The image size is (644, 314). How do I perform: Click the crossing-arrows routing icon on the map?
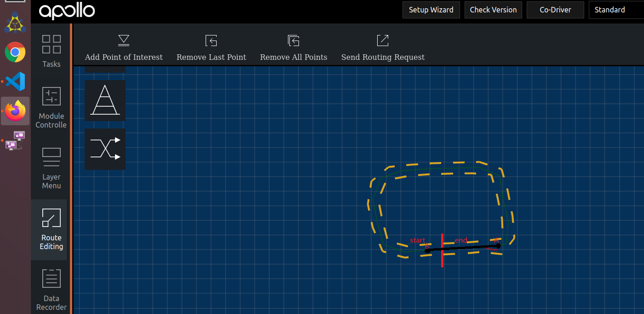(105, 149)
